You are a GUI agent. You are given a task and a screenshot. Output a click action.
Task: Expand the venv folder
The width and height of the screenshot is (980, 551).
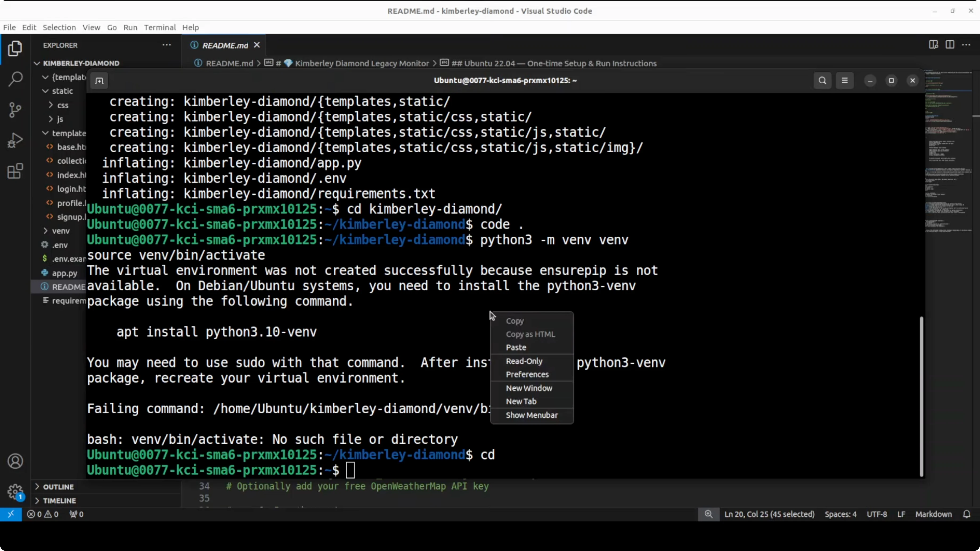pos(60,231)
